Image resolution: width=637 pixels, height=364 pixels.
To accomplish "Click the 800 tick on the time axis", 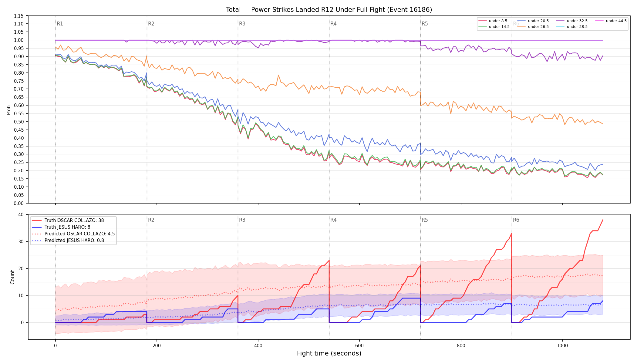I will coord(461,345).
